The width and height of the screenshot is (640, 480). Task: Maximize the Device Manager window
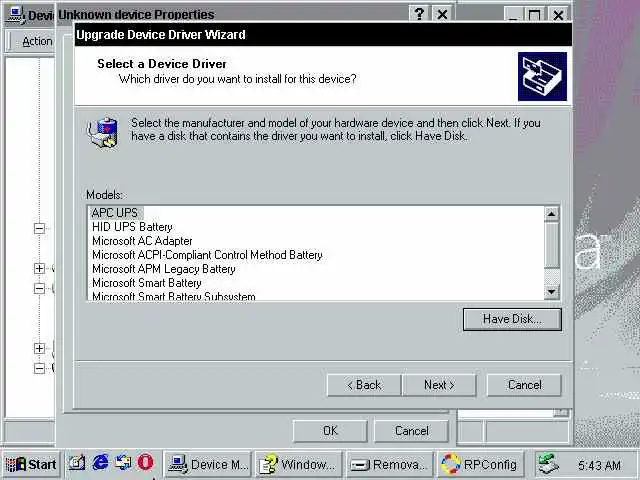point(535,16)
